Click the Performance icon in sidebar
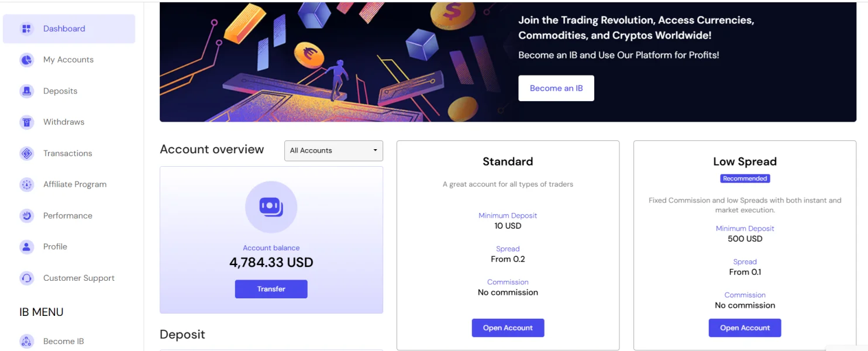Image resolution: width=868 pixels, height=351 pixels. tap(26, 216)
